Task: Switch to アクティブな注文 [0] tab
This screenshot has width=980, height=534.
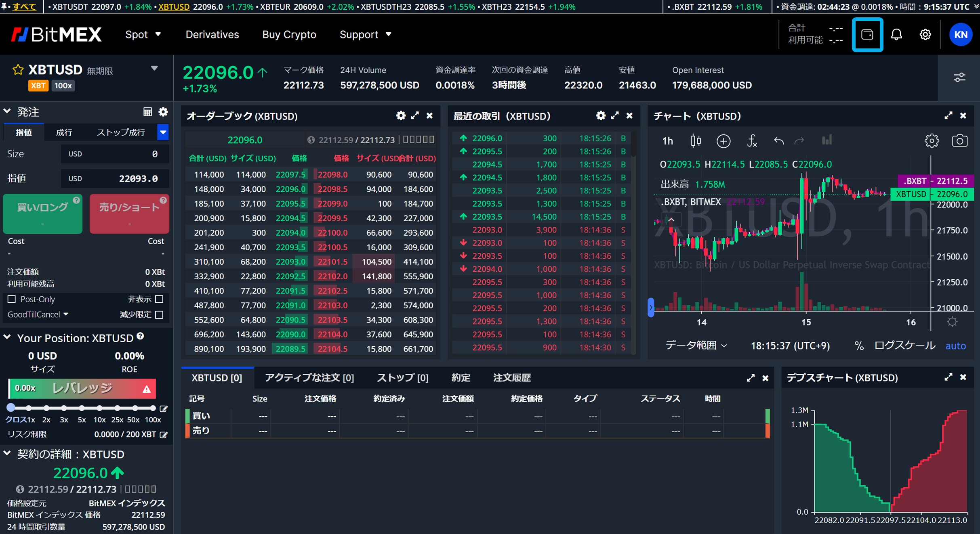Action: click(309, 378)
